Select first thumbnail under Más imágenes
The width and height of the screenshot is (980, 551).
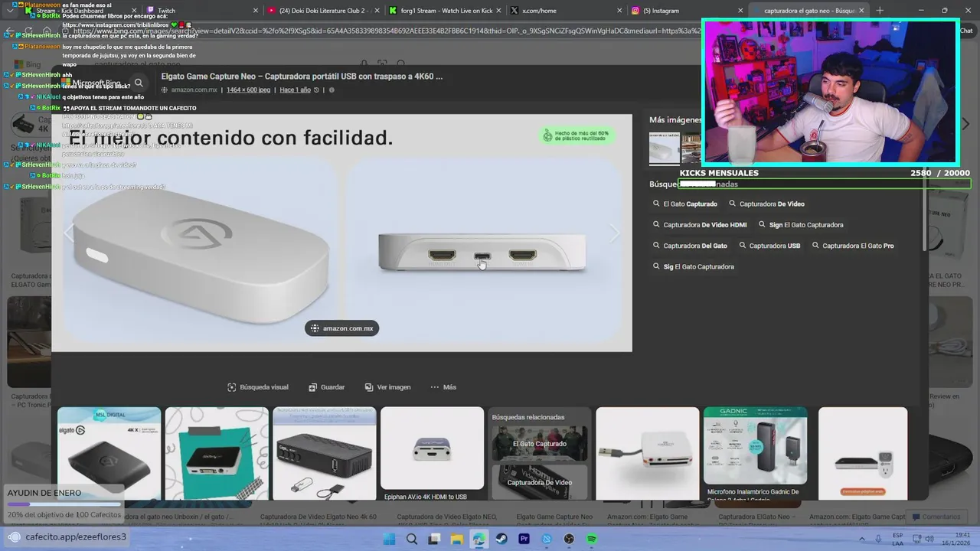(664, 148)
